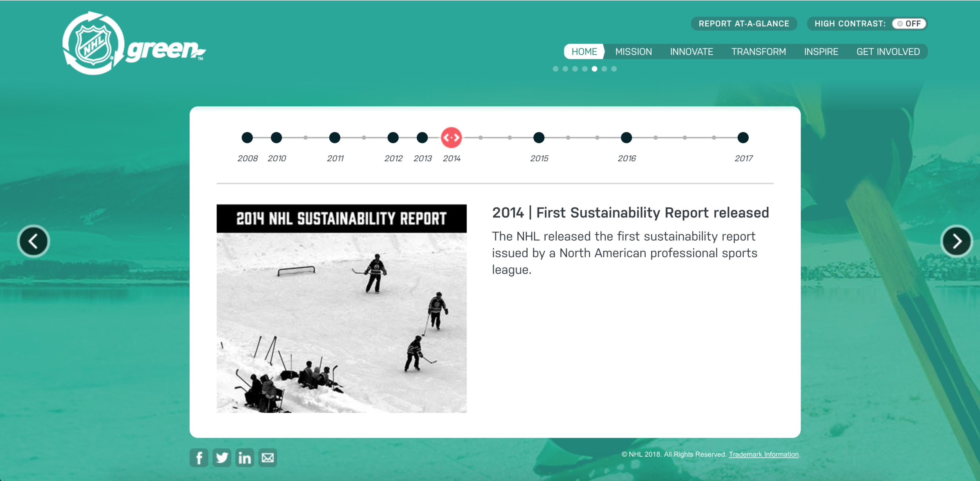Select the first page indicator dot
980x481 pixels.
pos(555,69)
